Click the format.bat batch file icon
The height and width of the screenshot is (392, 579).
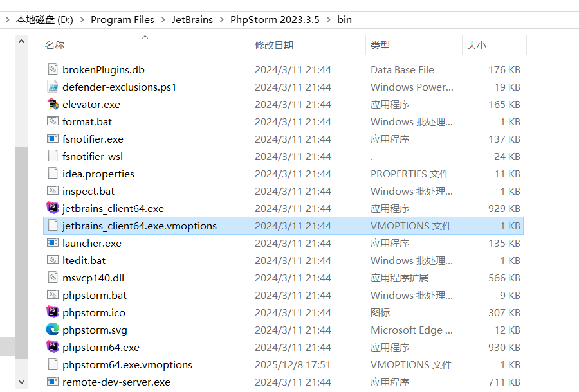pyautogui.click(x=53, y=121)
